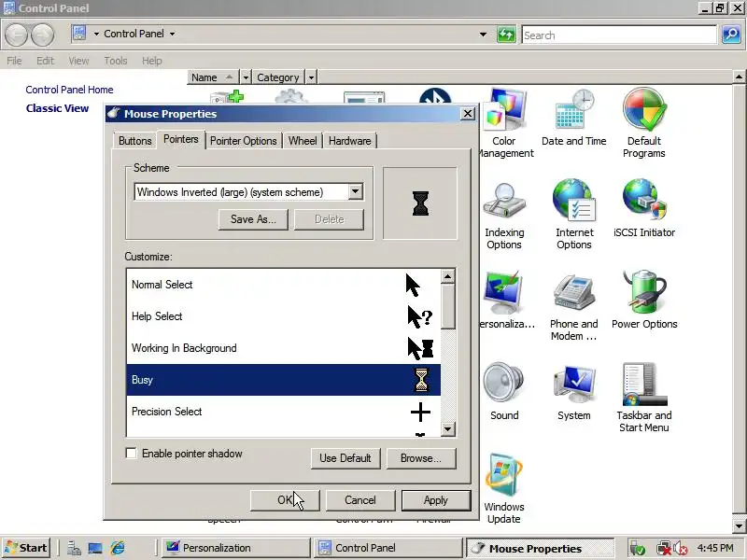Launch Internet Explorer from quick launch
This screenshot has height=560, width=747.
118,548
